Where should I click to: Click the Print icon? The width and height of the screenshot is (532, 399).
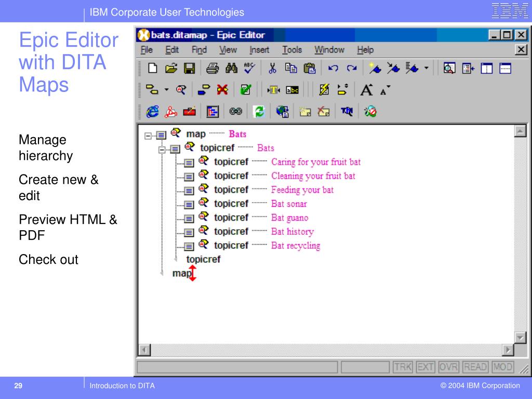212,68
